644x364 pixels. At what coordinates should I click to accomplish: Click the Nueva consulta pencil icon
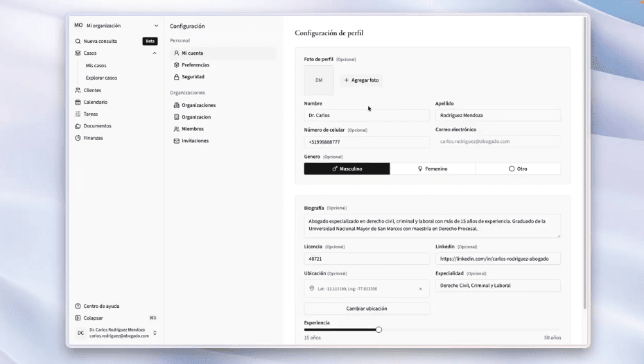(x=78, y=41)
